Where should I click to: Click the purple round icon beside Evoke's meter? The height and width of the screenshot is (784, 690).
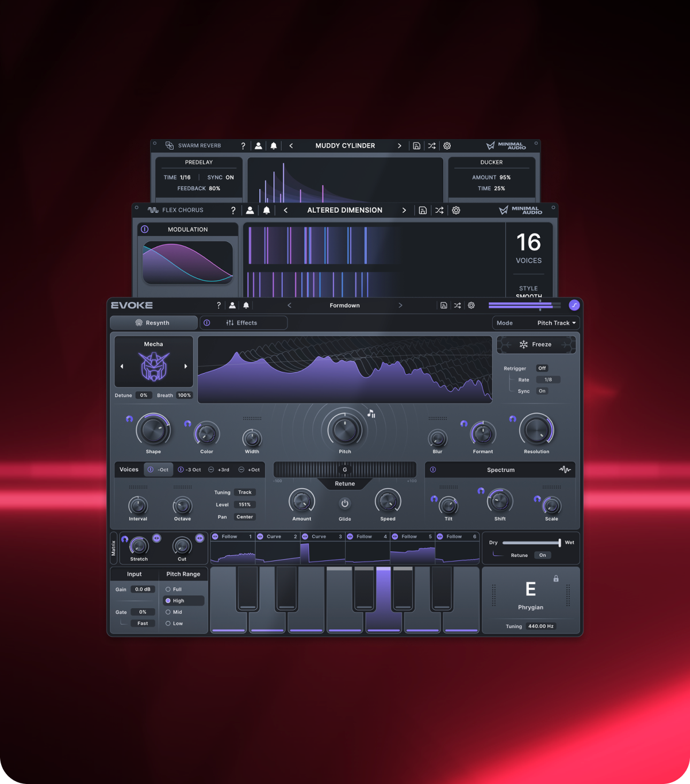click(574, 305)
